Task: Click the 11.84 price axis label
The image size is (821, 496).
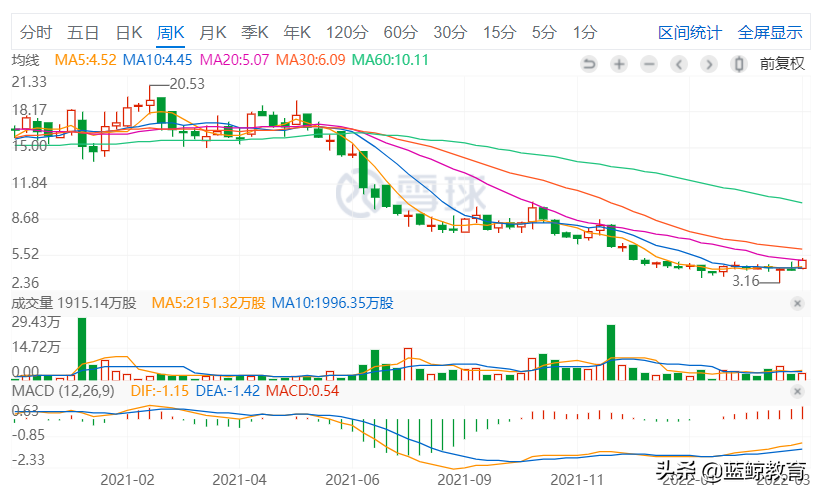Action: point(29,183)
